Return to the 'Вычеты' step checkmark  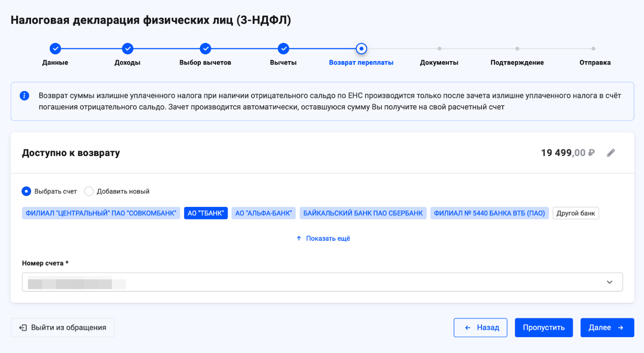283,49
